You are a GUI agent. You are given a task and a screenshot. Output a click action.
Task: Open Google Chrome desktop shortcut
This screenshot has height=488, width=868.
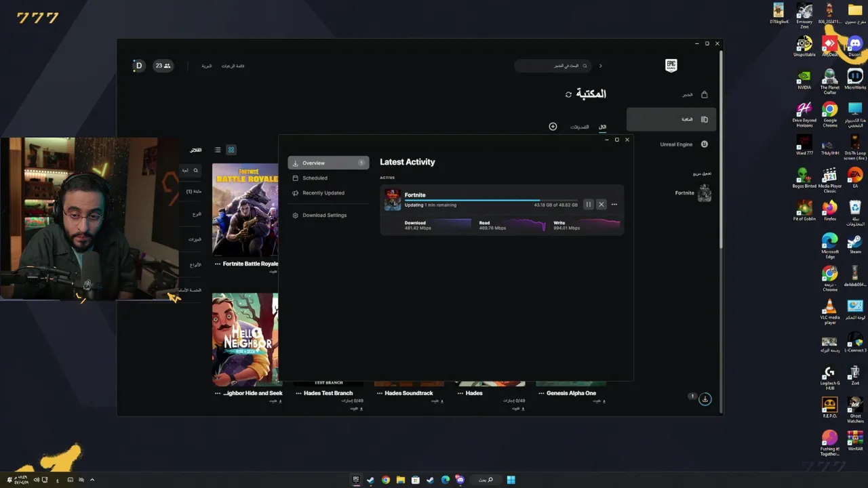tap(830, 115)
